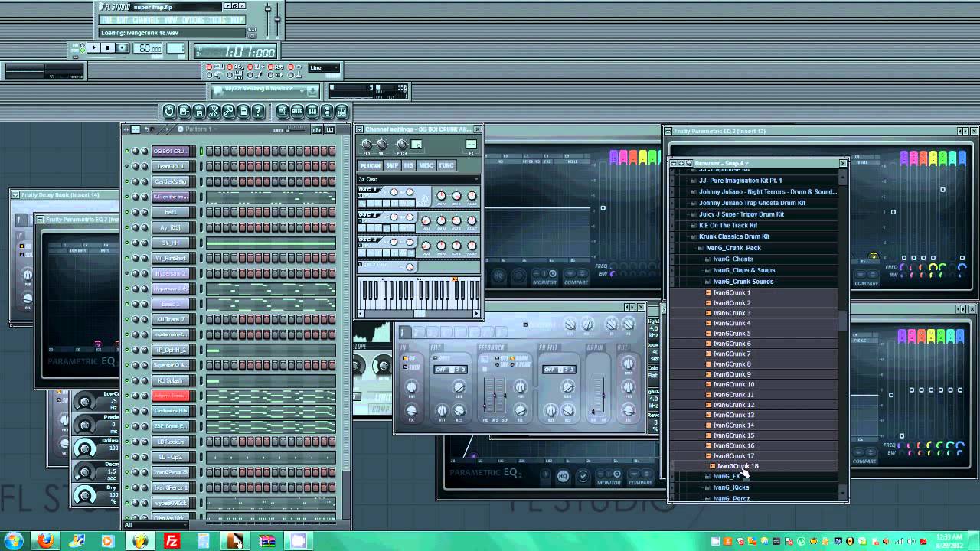Click the FL Studio icon in the taskbar
This screenshot has height=551, width=980.
140,540
